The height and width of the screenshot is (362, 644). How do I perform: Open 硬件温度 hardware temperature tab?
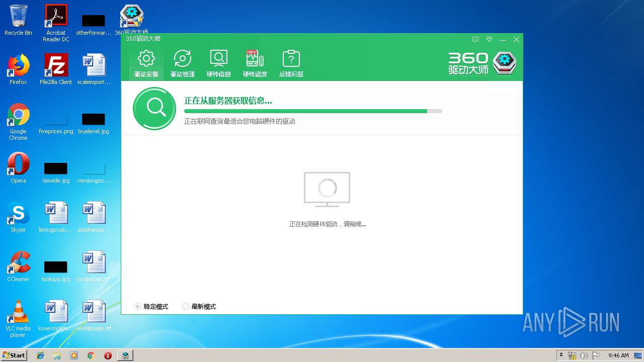pyautogui.click(x=255, y=63)
